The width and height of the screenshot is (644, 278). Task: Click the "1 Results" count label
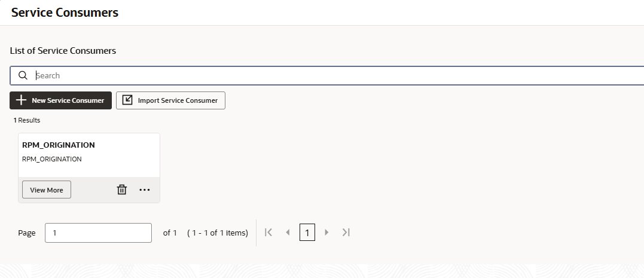pos(27,120)
